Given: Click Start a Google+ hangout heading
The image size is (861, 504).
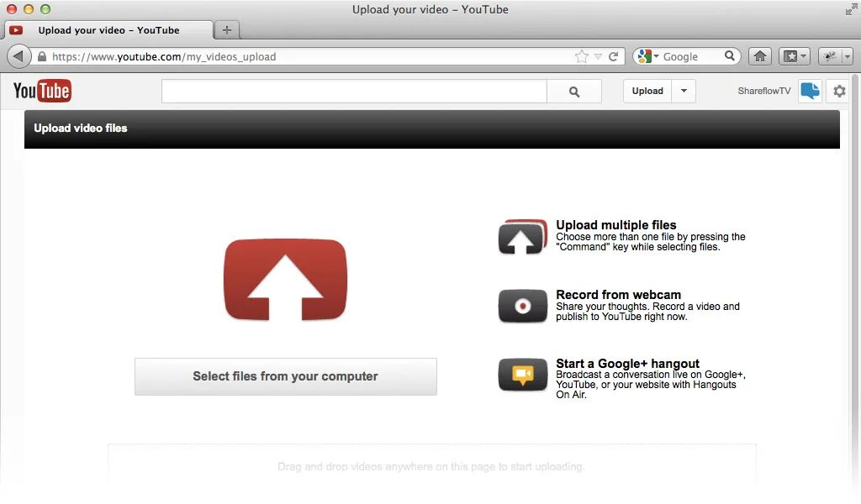Looking at the screenshot, I should click(x=627, y=364).
